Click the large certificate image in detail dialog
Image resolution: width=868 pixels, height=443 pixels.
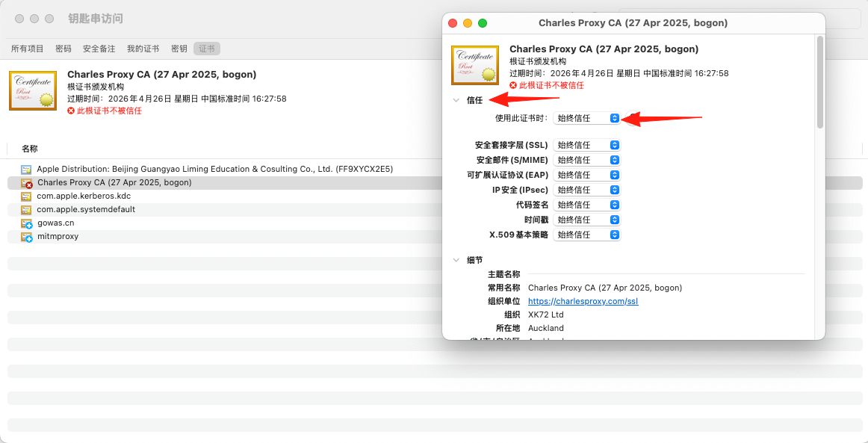click(x=475, y=65)
